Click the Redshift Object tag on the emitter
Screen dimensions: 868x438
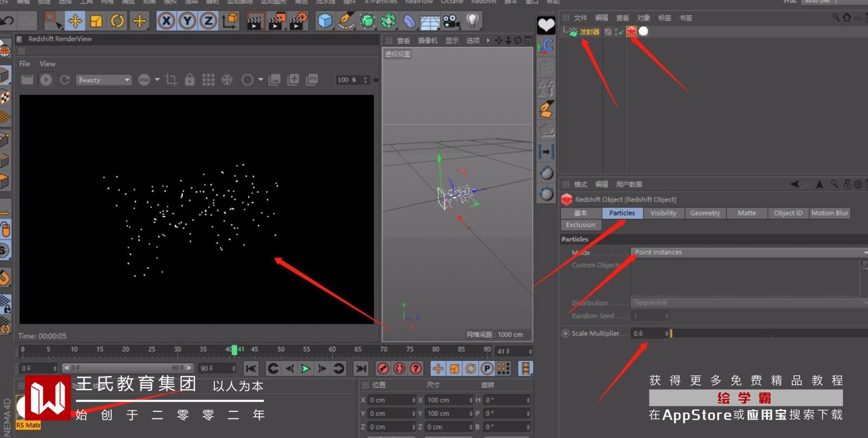pyautogui.click(x=631, y=31)
